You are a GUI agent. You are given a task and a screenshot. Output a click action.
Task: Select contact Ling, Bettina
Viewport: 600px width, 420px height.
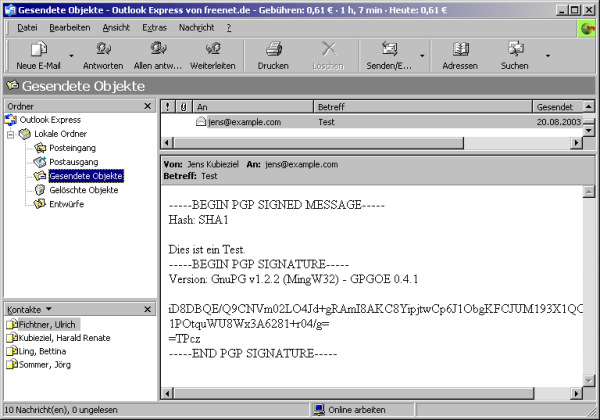(x=42, y=352)
